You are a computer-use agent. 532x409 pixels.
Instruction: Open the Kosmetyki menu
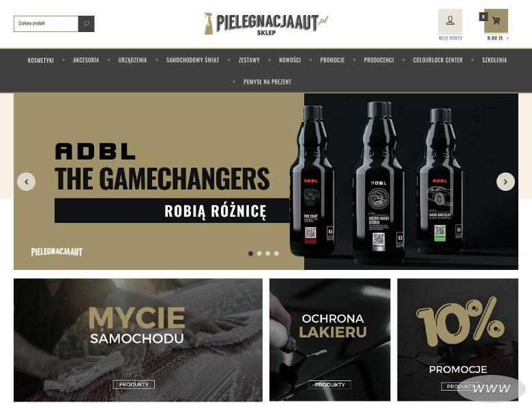41,60
